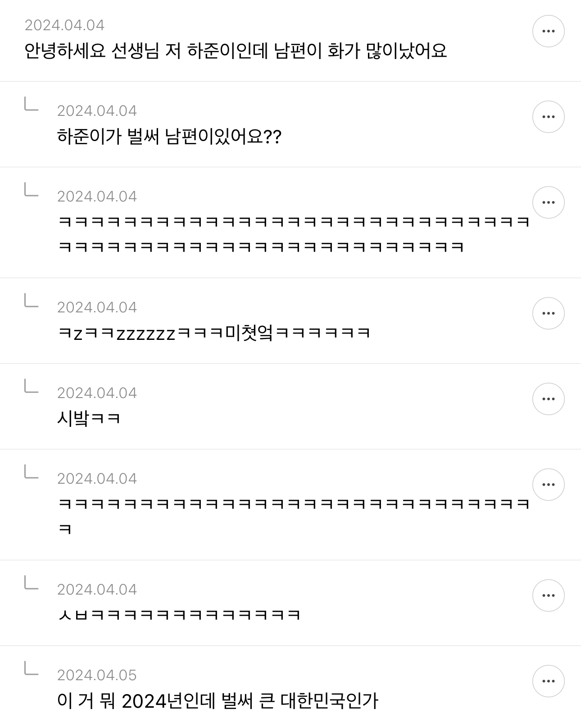Open more options on the 2024.04.05 reply
Screen dimensions: 581x728
548,681
